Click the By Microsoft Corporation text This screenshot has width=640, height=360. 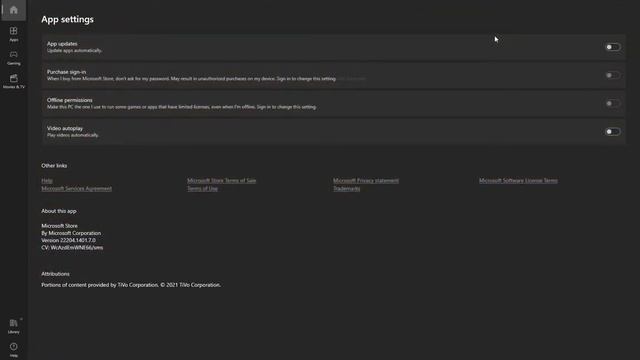[x=71, y=233]
